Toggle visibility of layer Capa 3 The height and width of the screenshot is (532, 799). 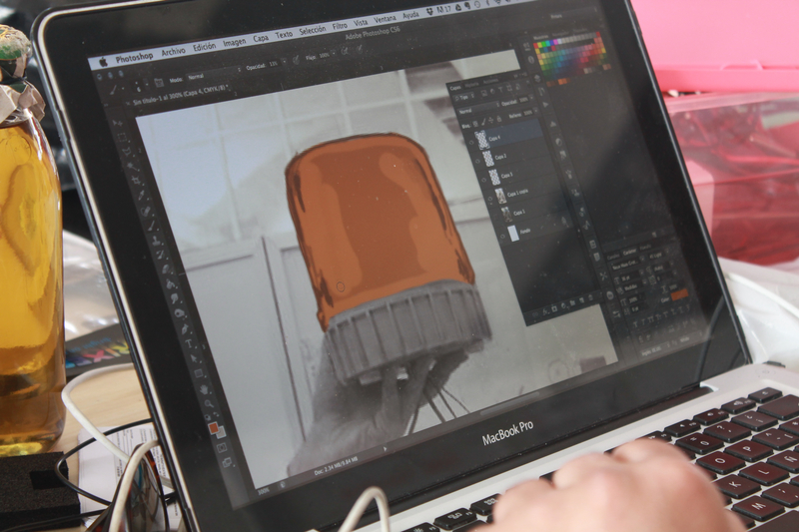pos(484,181)
